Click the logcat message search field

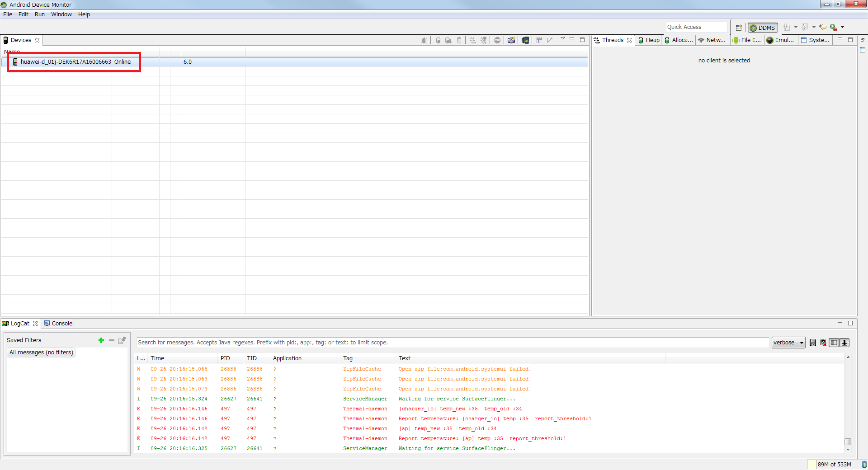click(x=452, y=343)
